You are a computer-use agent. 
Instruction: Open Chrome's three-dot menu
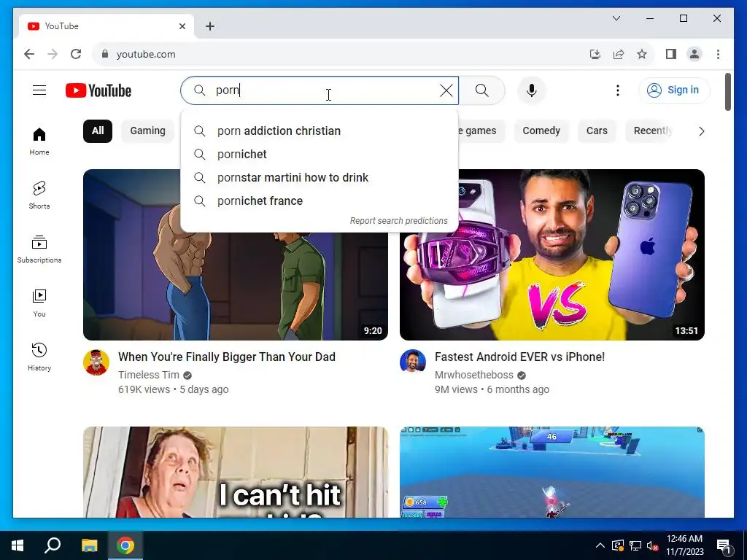pyautogui.click(x=718, y=54)
